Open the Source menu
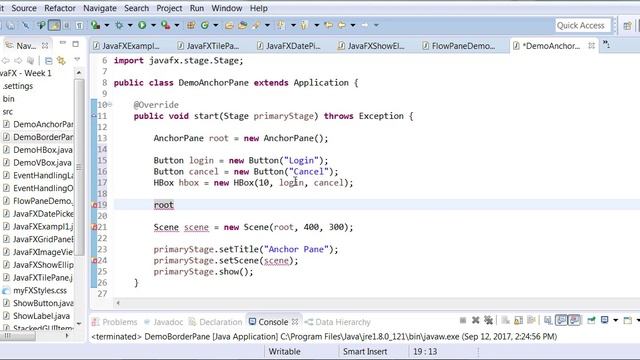The width and height of the screenshot is (640, 360). 24,8
